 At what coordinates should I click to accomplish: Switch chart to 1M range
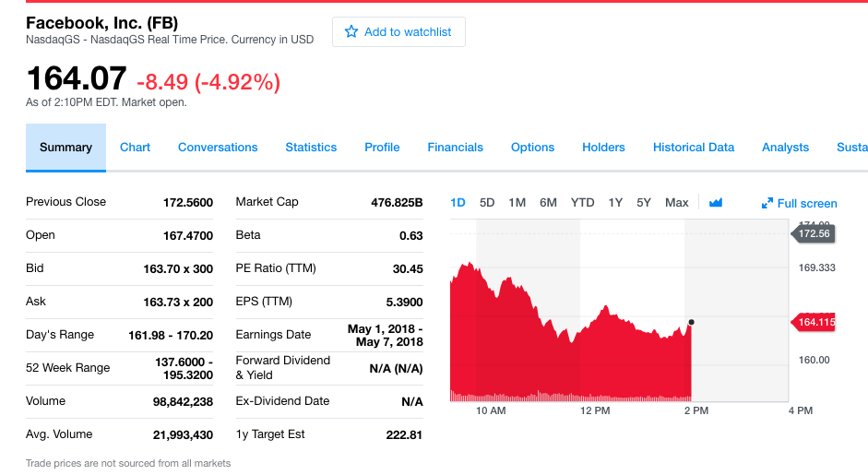[x=517, y=203]
